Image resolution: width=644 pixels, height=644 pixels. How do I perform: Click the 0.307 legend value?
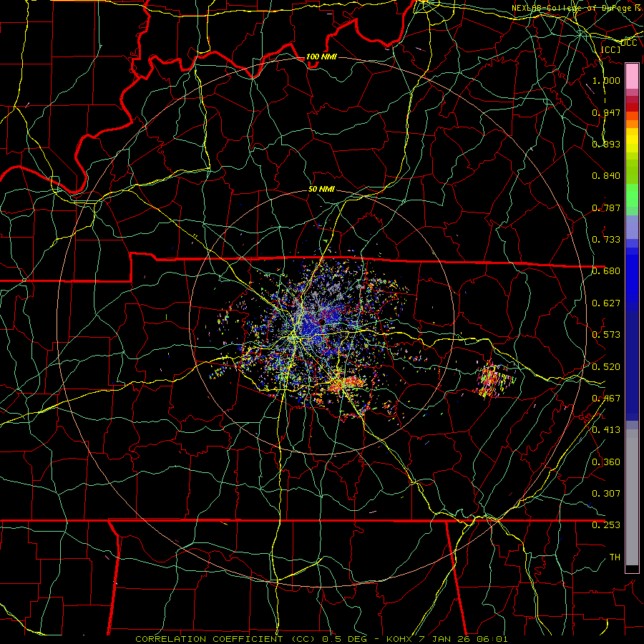[x=606, y=494]
